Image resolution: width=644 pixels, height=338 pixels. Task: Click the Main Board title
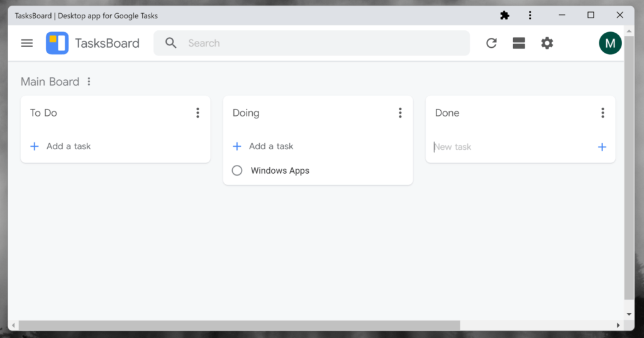click(50, 81)
